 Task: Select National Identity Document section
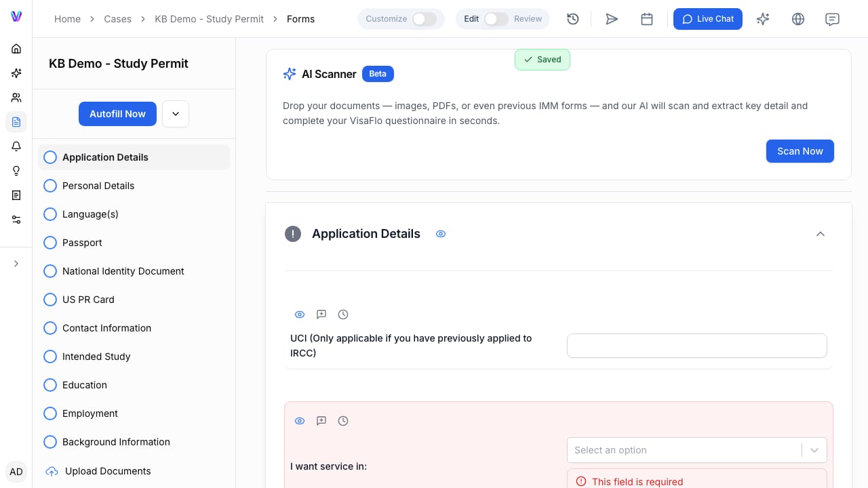(134, 271)
